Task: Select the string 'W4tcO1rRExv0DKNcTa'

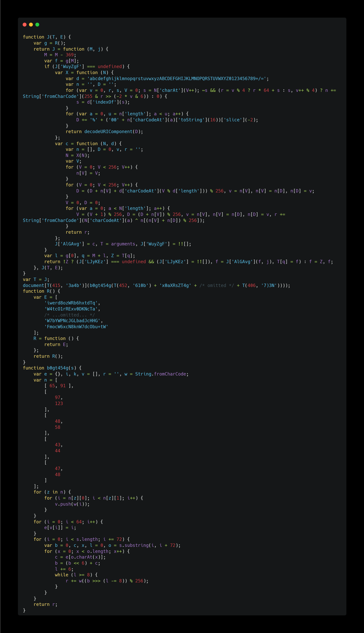Action: point(71,309)
